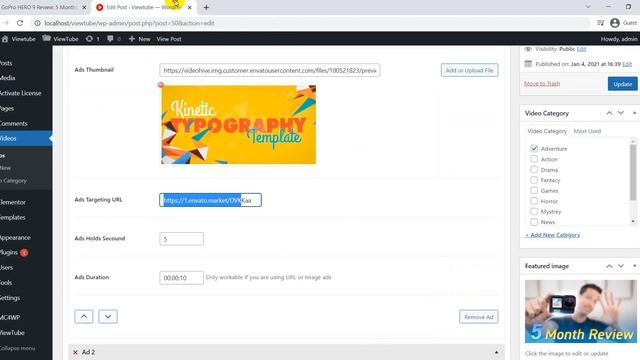Toggle the Video Category panel
The height and width of the screenshot is (360, 640).
pos(634,113)
